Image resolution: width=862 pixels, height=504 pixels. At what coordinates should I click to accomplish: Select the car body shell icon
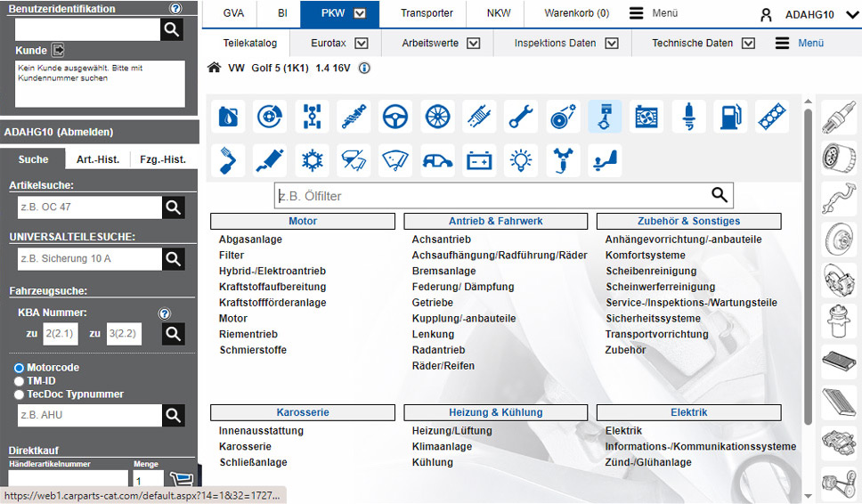[x=437, y=160]
